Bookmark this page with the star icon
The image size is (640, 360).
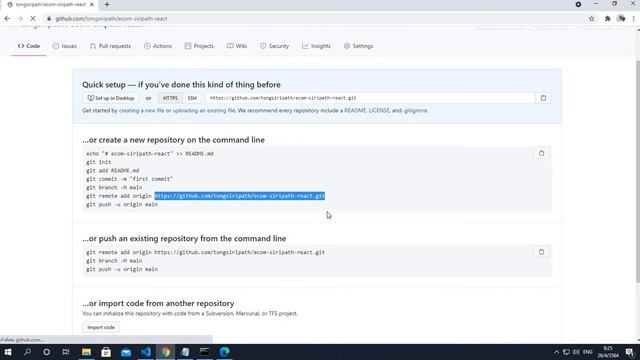[x=591, y=19]
